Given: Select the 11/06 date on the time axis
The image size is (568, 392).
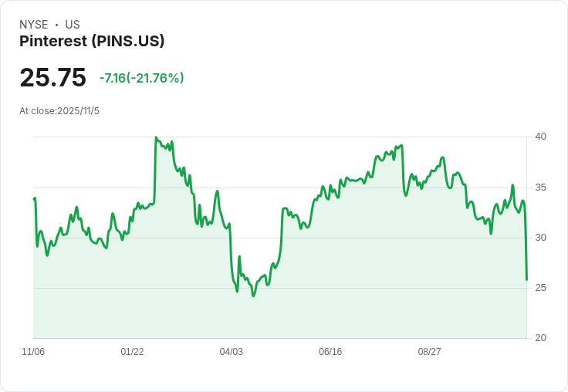Looking at the screenshot, I should (x=33, y=352).
